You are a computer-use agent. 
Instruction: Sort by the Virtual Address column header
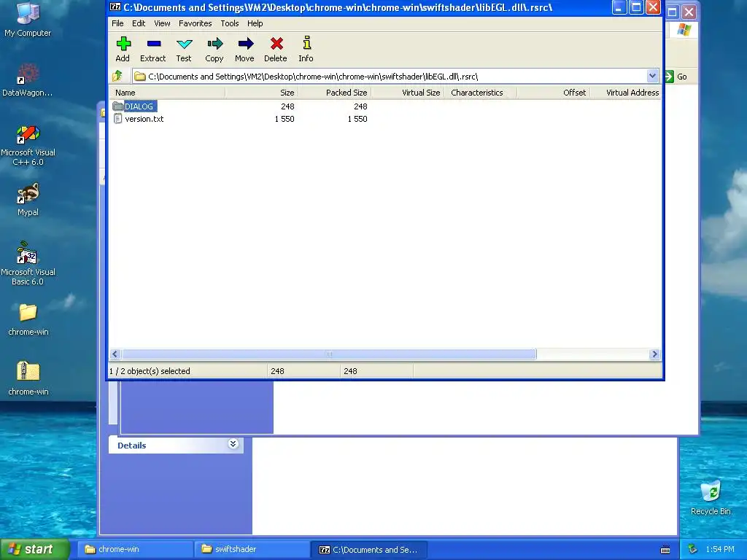pyautogui.click(x=627, y=93)
